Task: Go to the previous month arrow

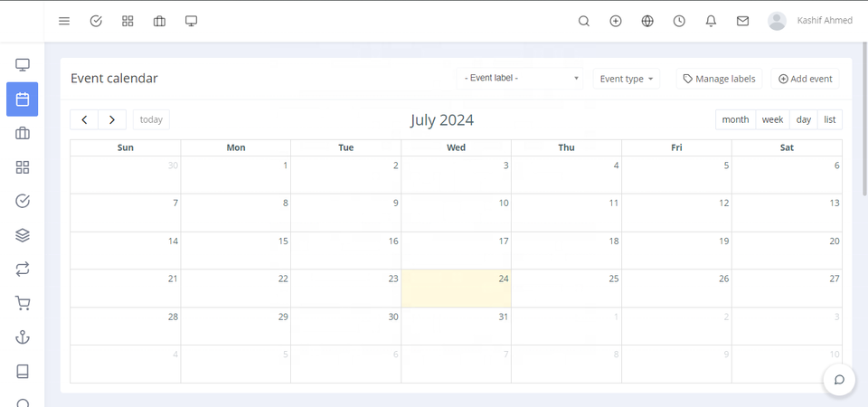Action: (x=84, y=119)
